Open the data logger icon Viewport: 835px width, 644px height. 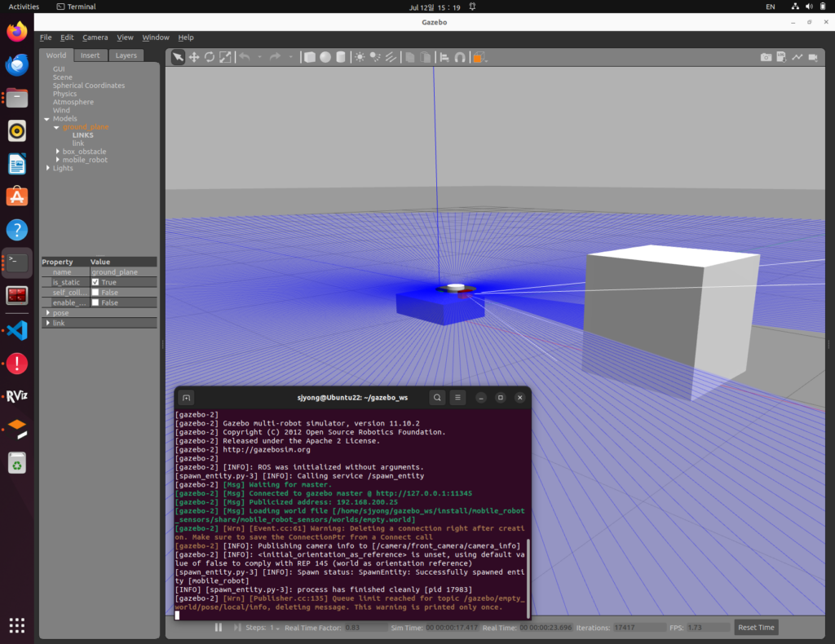click(x=781, y=57)
